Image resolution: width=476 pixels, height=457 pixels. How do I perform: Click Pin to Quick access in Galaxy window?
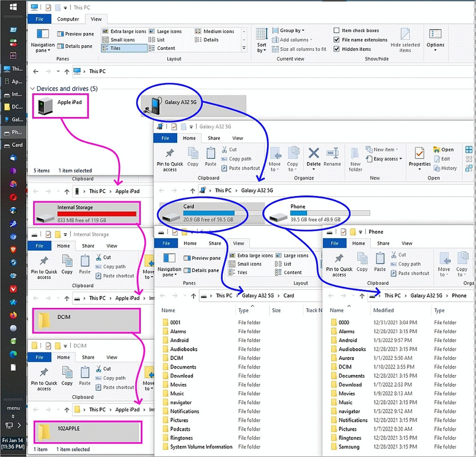click(x=170, y=159)
